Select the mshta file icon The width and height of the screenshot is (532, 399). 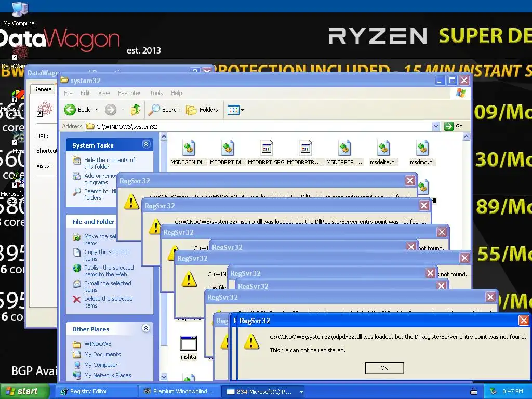tap(188, 348)
